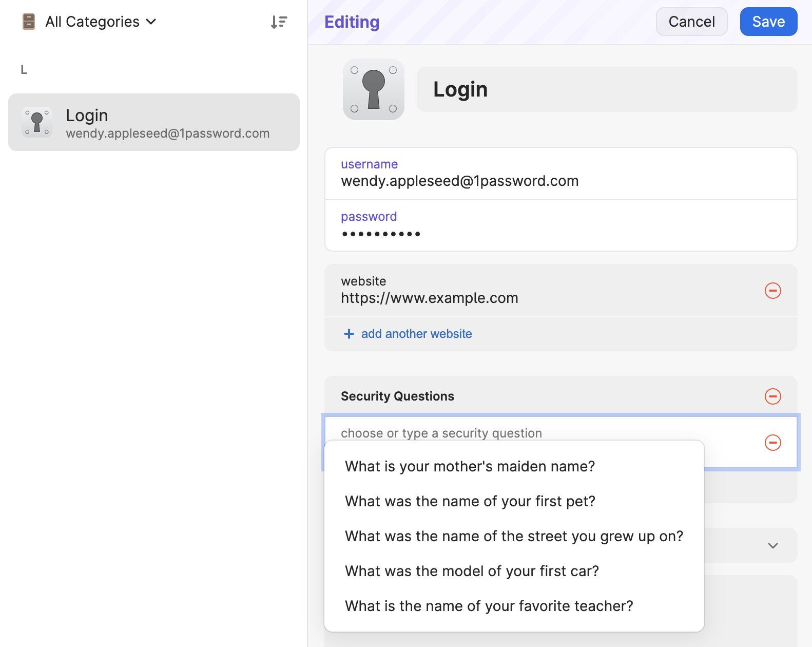Viewport: 812px width, 647px height.
Task: Click the Security Questions section title
Action: [397, 396]
